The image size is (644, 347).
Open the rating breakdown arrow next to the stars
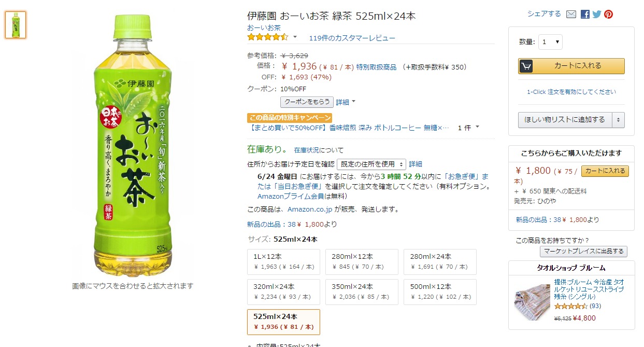click(295, 37)
